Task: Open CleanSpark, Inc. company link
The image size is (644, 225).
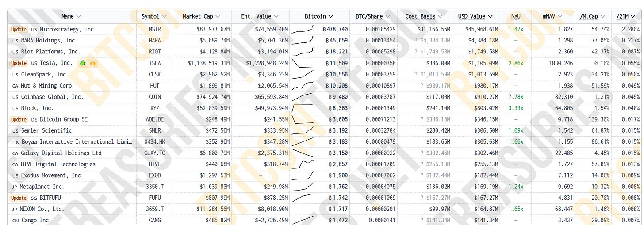Action: 45,74
